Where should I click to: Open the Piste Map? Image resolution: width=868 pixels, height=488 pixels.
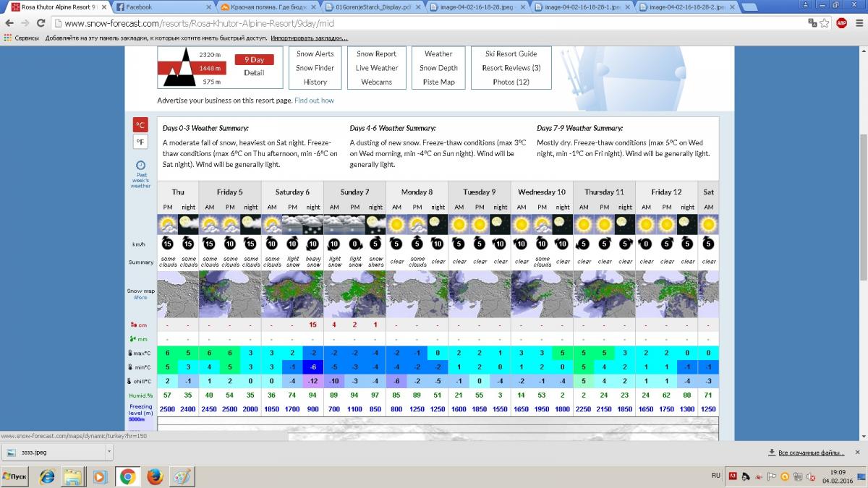pos(438,82)
